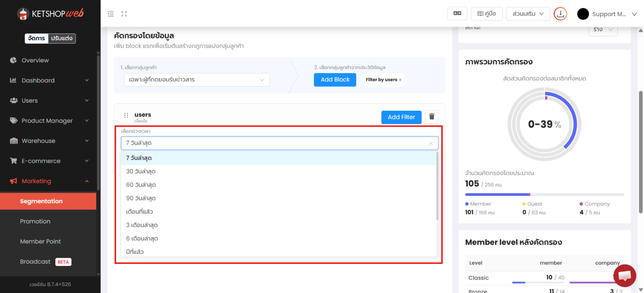Collapse the sidebar menu icon
Viewport: 644px width, 293px height.
(x=111, y=14)
